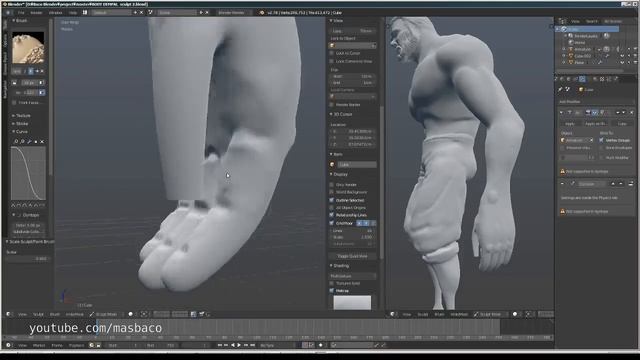Viewport: 640px width, 360px height.
Task: Click the matcap preview swatch
Action: (352, 302)
